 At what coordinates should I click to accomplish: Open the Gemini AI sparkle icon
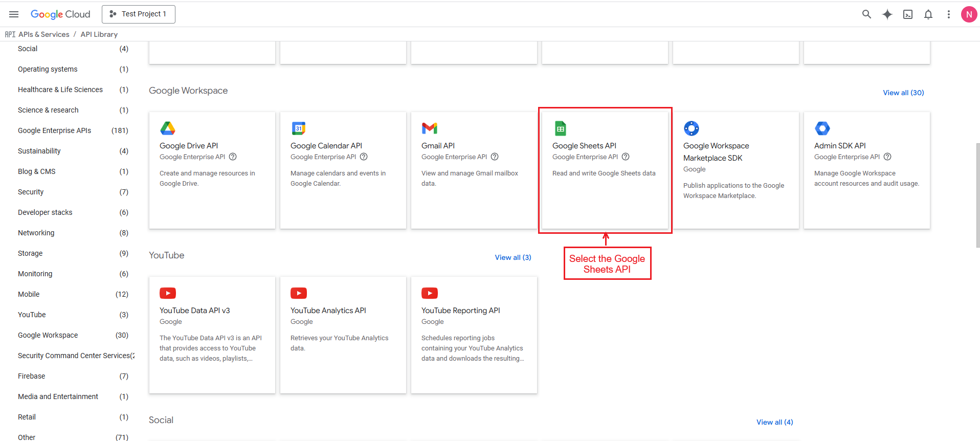click(x=887, y=14)
